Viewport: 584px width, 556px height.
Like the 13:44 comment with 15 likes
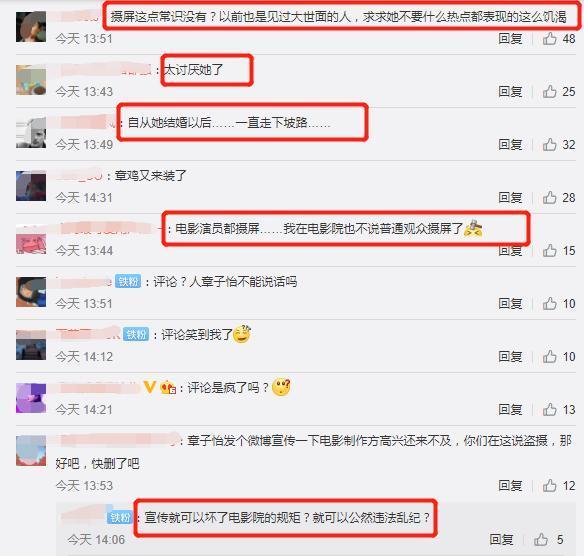(550, 251)
